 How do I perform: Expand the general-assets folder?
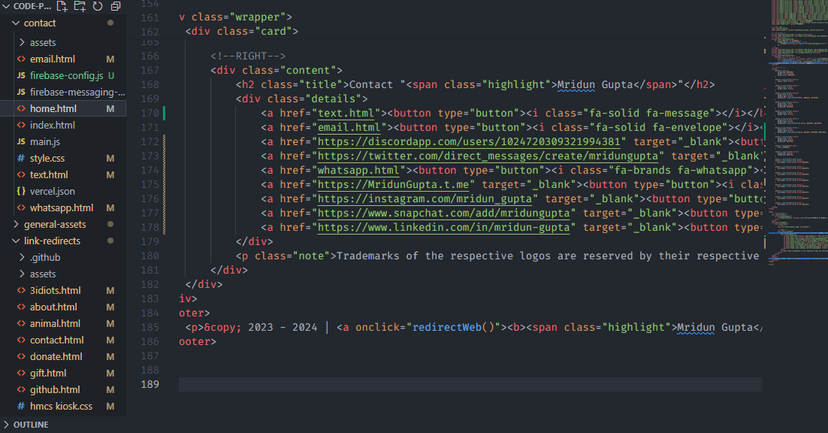16,224
